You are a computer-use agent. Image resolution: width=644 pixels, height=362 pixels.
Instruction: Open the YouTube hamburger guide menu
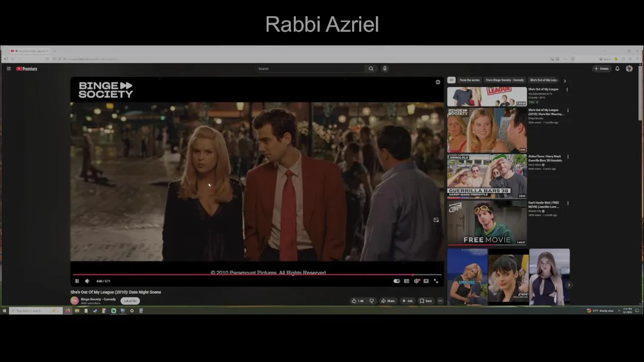pyautogui.click(x=9, y=69)
